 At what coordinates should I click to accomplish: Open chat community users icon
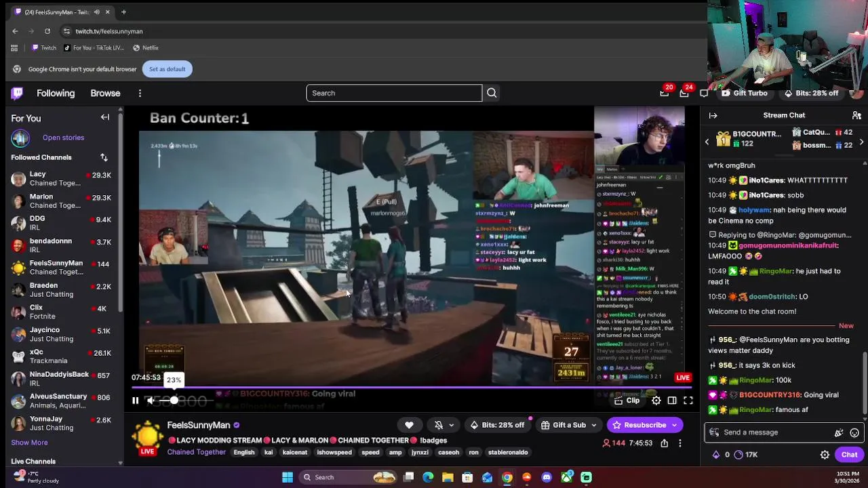point(856,115)
